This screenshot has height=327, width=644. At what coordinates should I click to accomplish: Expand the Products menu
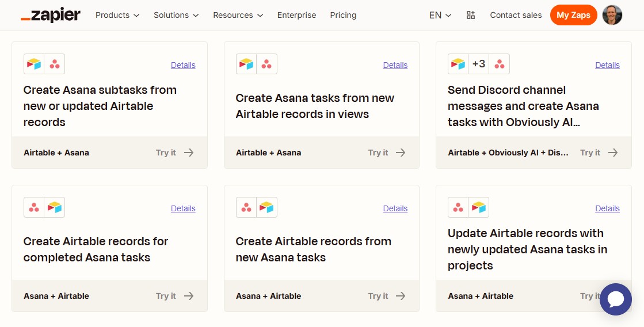coord(117,15)
